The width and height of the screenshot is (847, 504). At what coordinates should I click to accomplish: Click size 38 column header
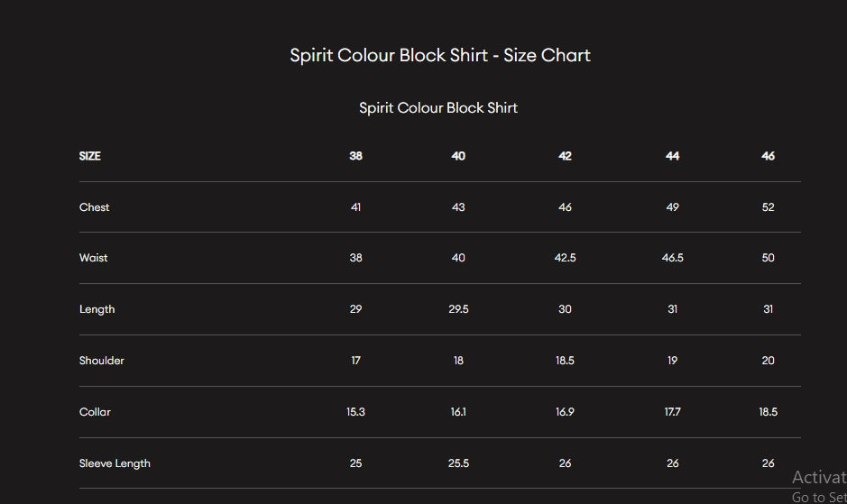point(356,156)
